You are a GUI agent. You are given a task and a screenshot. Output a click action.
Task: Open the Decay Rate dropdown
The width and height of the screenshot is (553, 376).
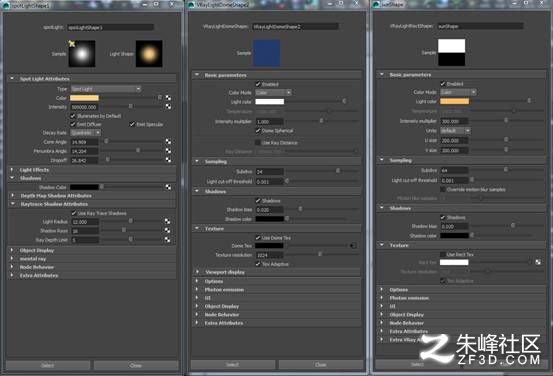pos(86,133)
